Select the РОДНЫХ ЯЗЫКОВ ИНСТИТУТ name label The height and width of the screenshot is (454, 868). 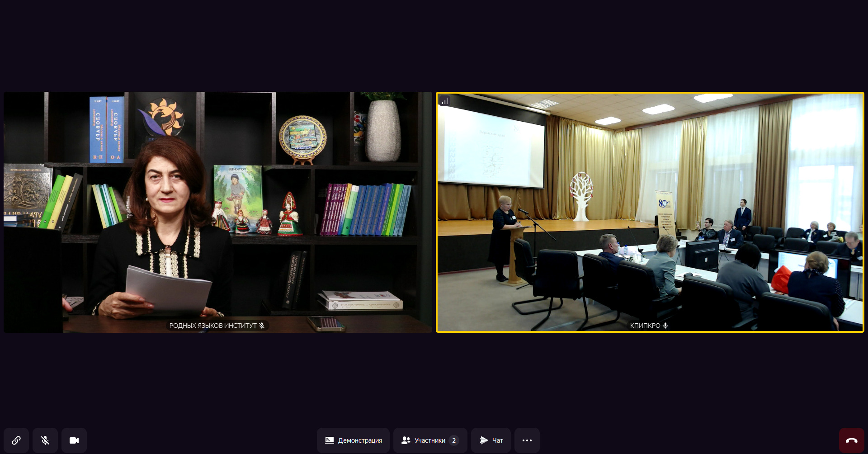click(212, 326)
